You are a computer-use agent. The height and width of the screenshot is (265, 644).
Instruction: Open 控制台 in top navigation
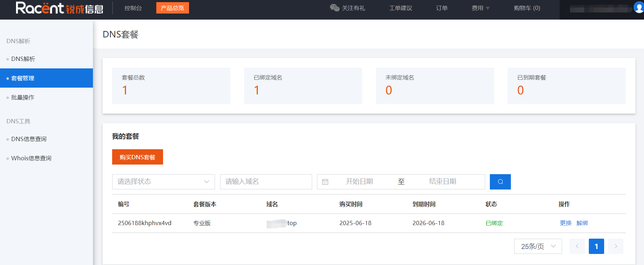coord(133,8)
